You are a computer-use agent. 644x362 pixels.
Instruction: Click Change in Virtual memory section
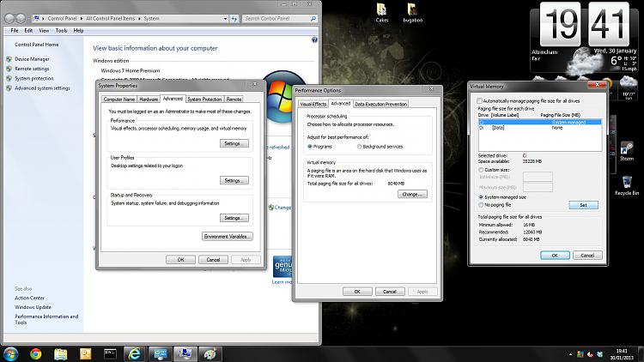(412, 194)
